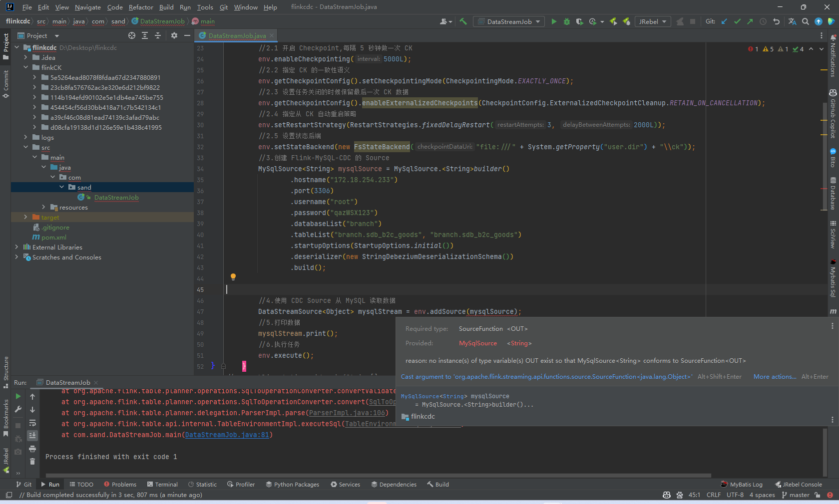Run DataStreamJob with the green Run button
This screenshot has height=504, width=839.
tap(554, 21)
